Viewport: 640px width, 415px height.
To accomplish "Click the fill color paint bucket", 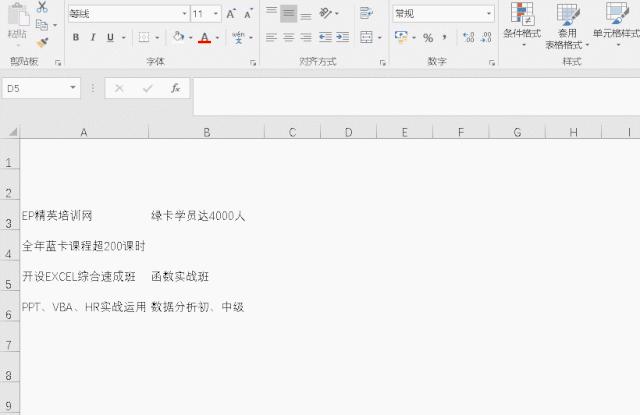I will [x=178, y=37].
